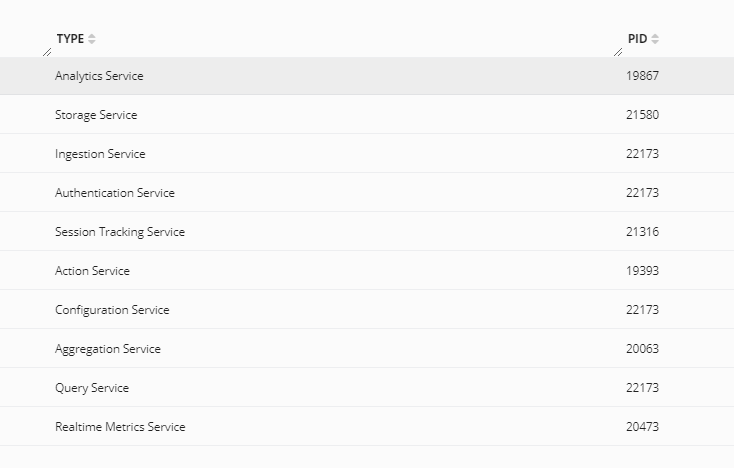Choose the Realtime Metrics Service row
The height and width of the screenshot is (468, 734).
[120, 427]
